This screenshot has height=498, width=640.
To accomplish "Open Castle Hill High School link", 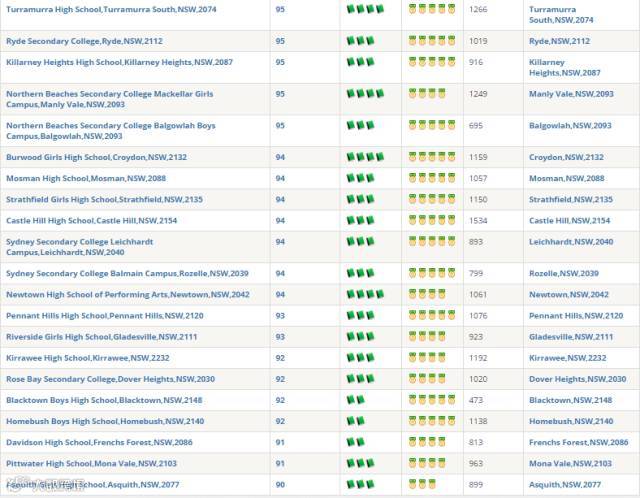I will (x=92, y=221).
